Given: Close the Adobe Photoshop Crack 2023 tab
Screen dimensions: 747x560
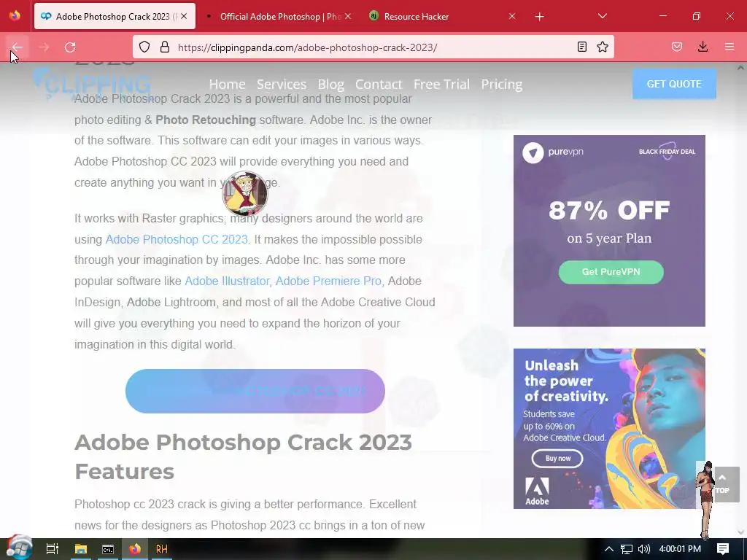Looking at the screenshot, I should click(x=184, y=16).
